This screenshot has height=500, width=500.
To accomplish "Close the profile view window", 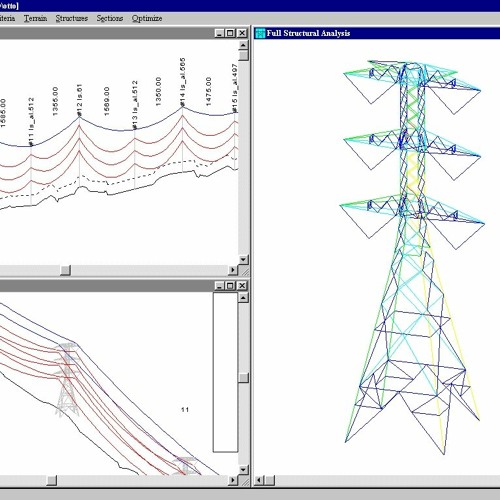I will point(242,33).
